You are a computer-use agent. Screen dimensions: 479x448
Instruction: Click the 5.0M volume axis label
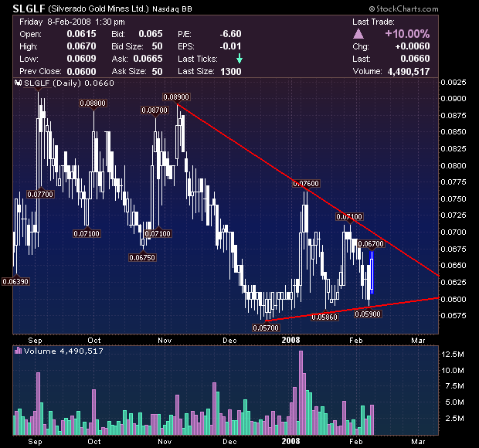coord(454,402)
